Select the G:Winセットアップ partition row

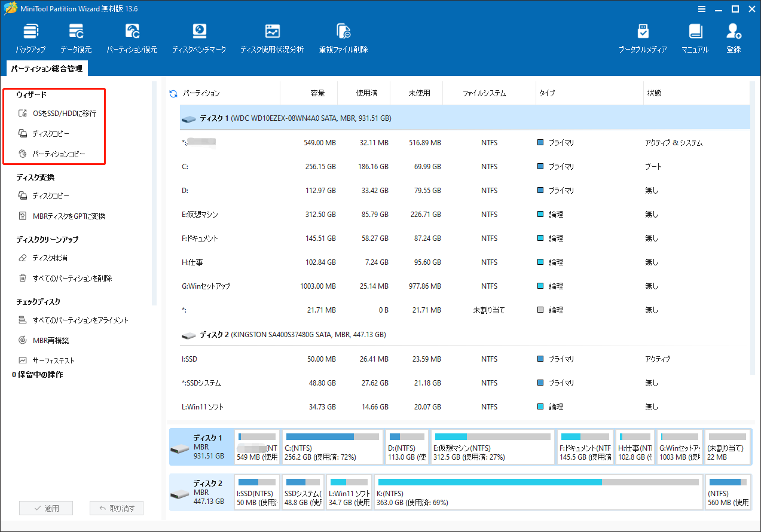click(464, 286)
